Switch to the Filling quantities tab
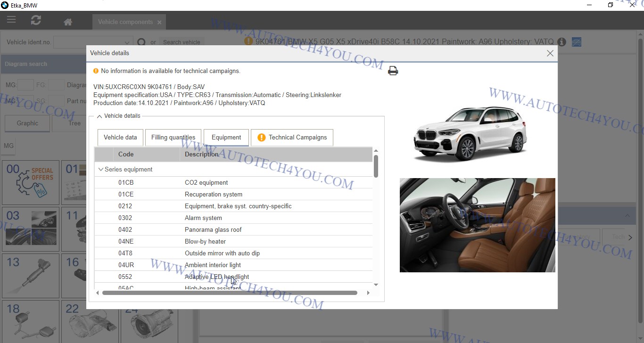This screenshot has width=644, height=343. [173, 138]
